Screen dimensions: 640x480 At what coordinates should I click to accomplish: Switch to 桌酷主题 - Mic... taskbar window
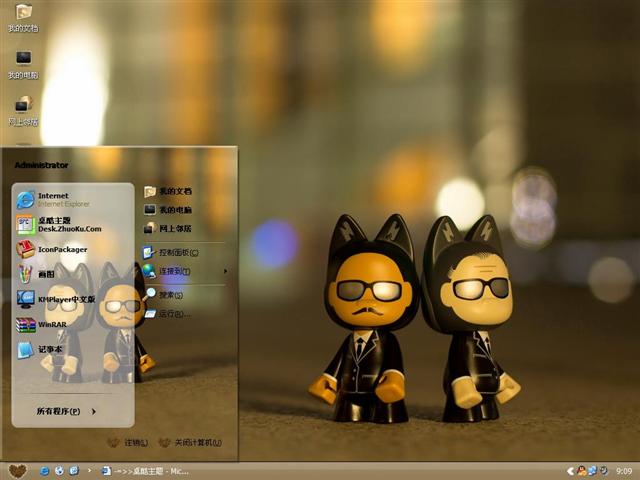pyautogui.click(x=144, y=471)
